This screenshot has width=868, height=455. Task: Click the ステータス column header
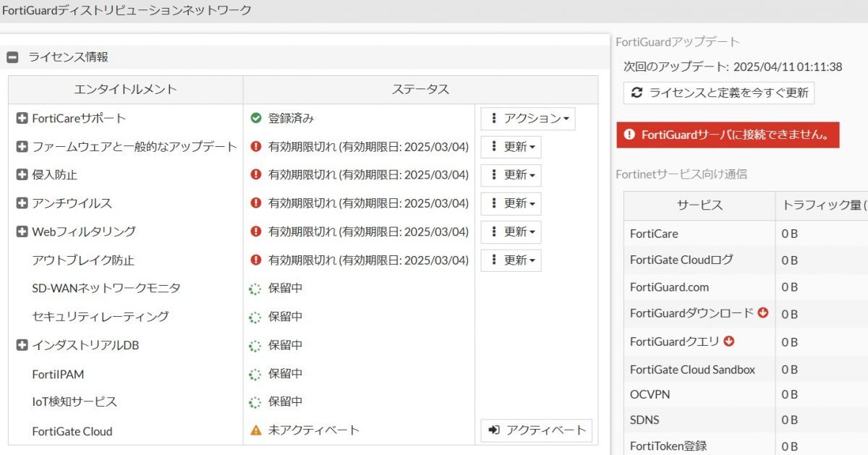coord(420,89)
